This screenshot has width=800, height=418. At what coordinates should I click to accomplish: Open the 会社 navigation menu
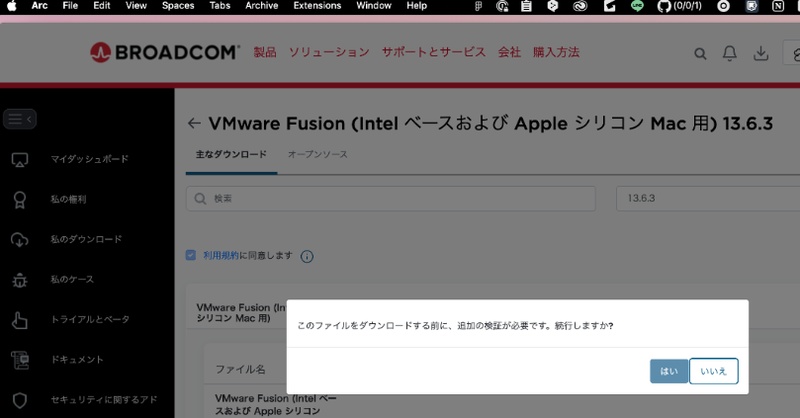[x=509, y=52]
